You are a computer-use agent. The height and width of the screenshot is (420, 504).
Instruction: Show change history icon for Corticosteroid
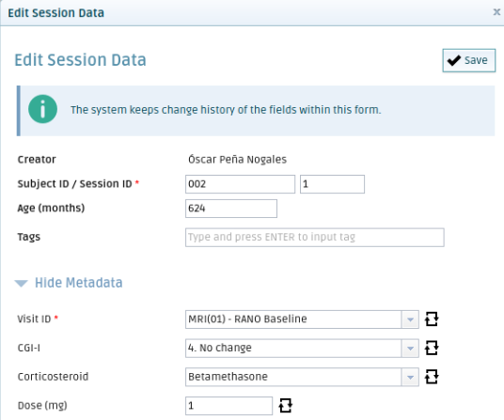(x=432, y=377)
